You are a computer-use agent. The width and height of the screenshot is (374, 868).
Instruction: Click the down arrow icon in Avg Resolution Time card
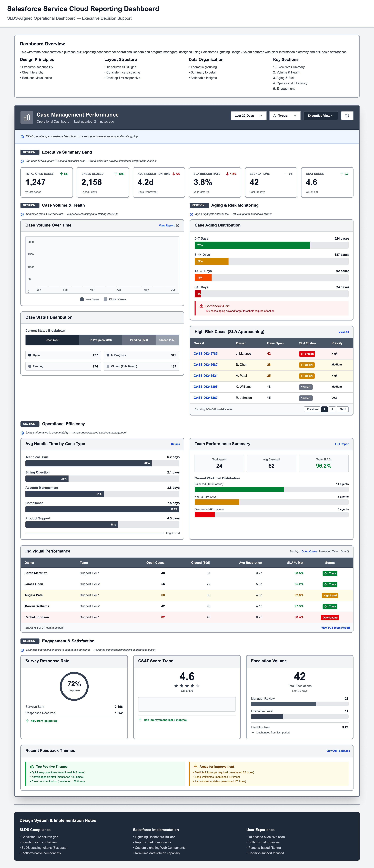pyautogui.click(x=174, y=174)
